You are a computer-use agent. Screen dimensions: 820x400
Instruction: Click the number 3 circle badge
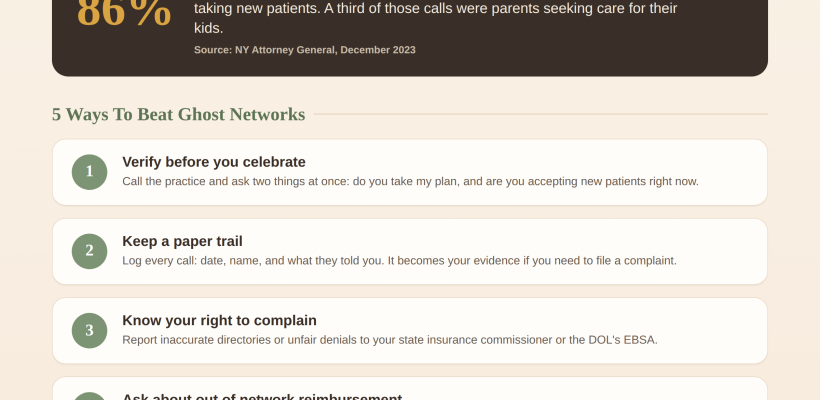click(x=89, y=330)
